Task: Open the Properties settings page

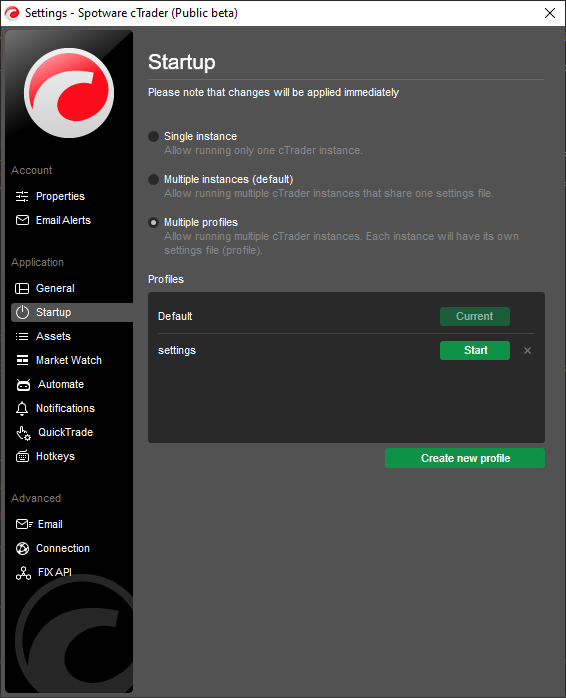Action: pos(60,196)
